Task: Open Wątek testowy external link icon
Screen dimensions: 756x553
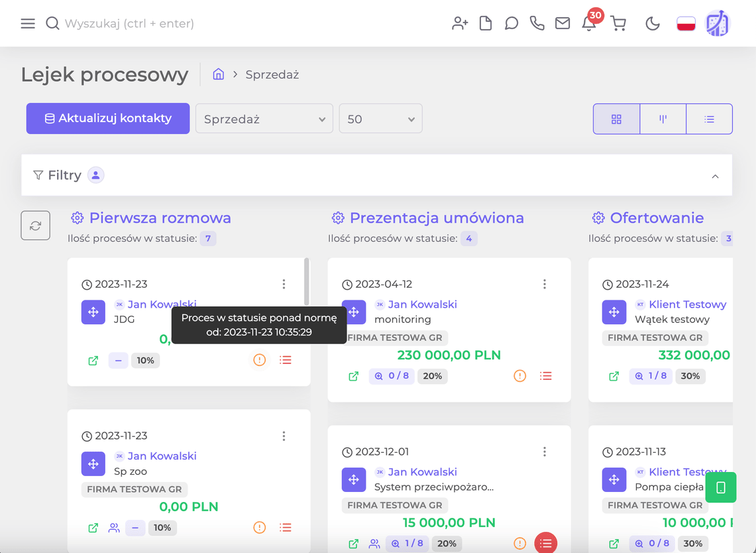Action: [x=614, y=376]
